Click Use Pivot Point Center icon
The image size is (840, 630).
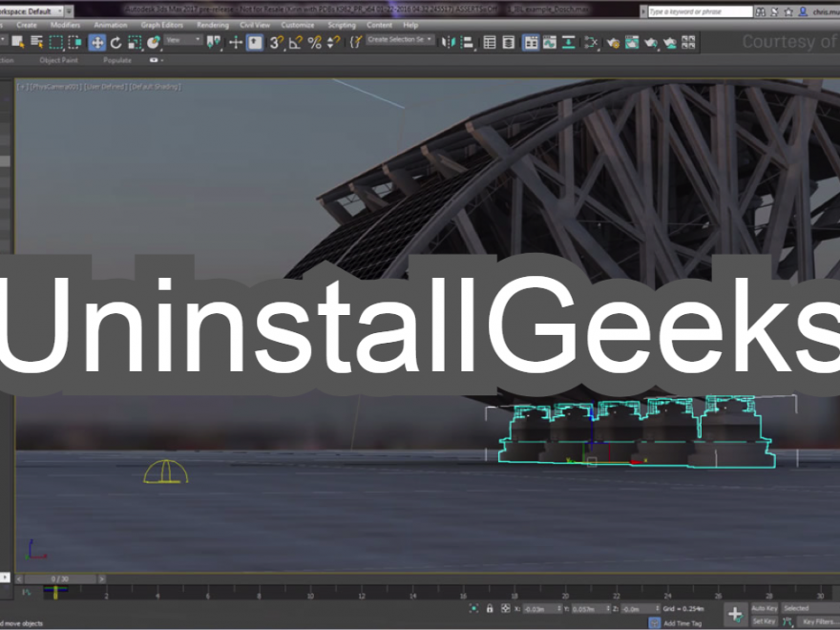point(214,42)
